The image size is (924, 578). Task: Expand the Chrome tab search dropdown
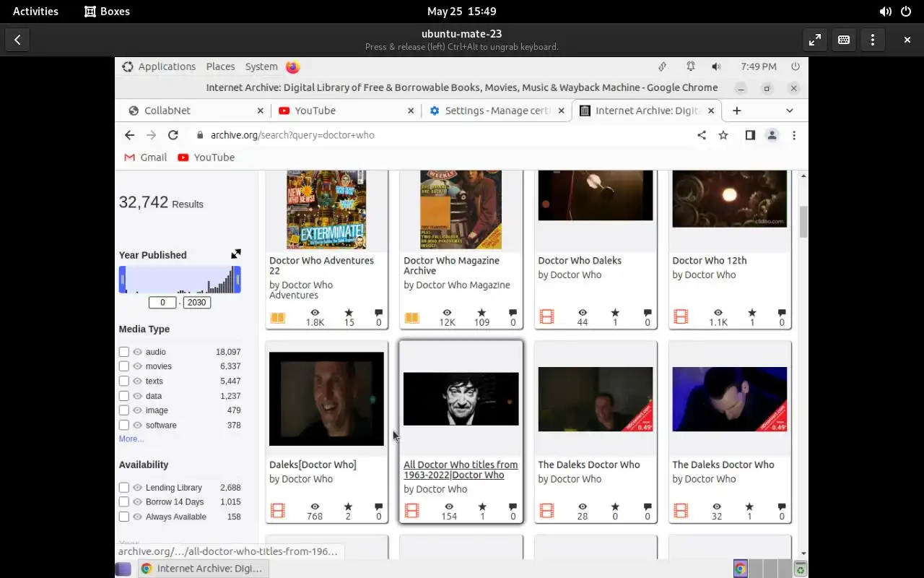coord(790,111)
